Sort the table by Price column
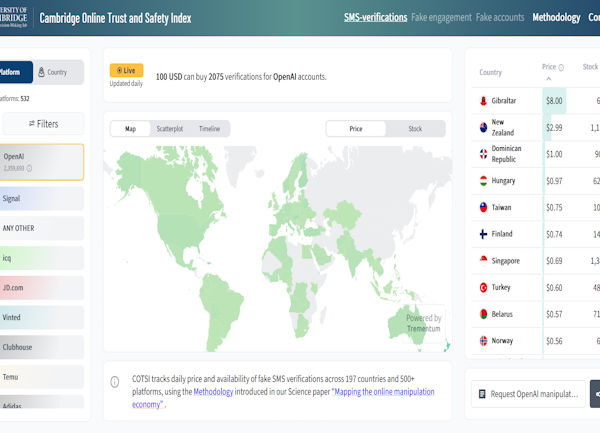This screenshot has width=600, height=433. 548,68
